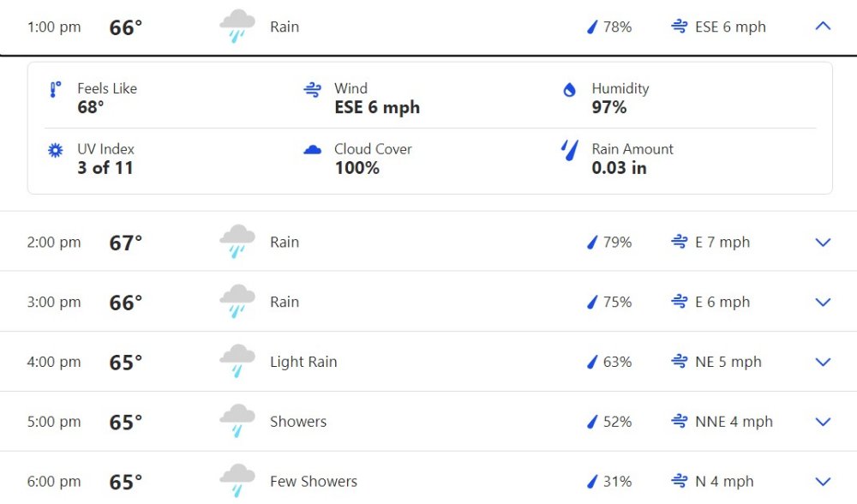This screenshot has height=504, width=857.
Task: Click the Feels Like thermometer icon
Action: pyautogui.click(x=55, y=89)
